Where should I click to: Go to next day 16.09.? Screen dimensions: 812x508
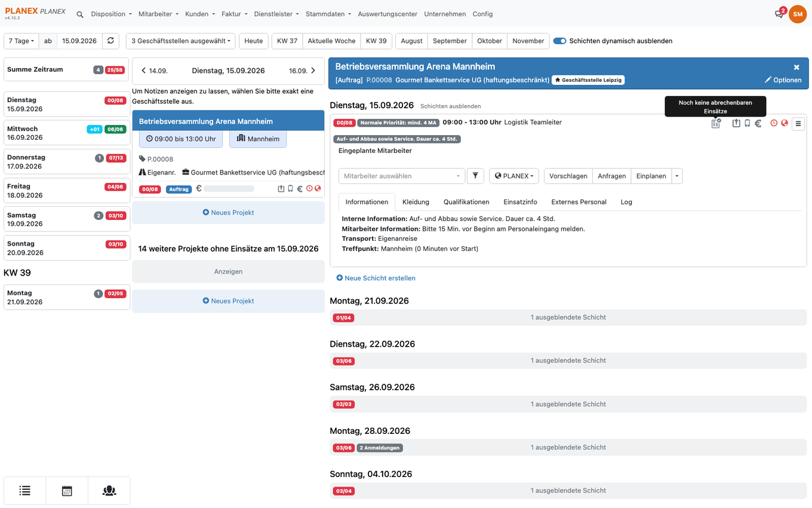(302, 71)
